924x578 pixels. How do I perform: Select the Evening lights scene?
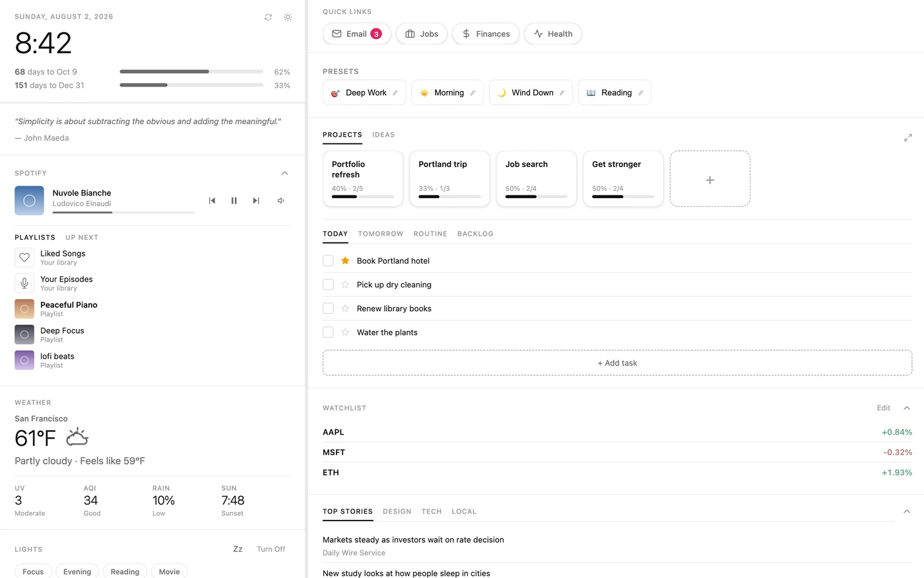coord(77,571)
